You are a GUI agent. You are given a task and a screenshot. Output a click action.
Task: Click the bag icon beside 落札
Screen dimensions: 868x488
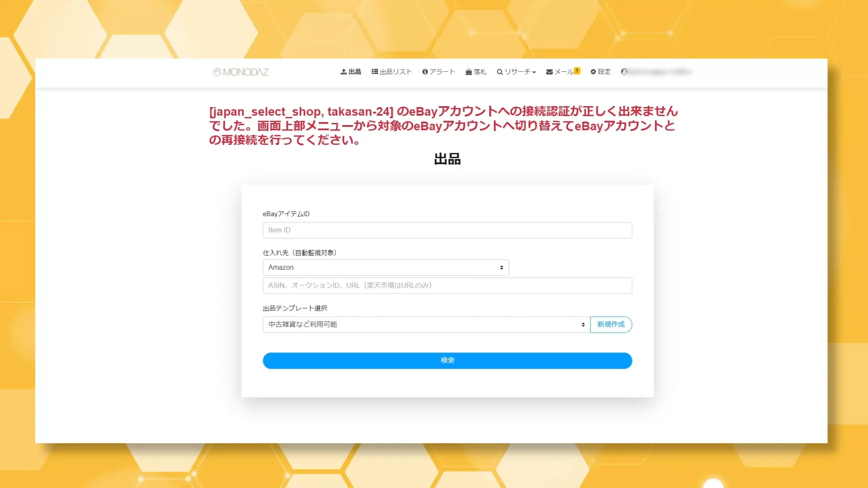469,72
